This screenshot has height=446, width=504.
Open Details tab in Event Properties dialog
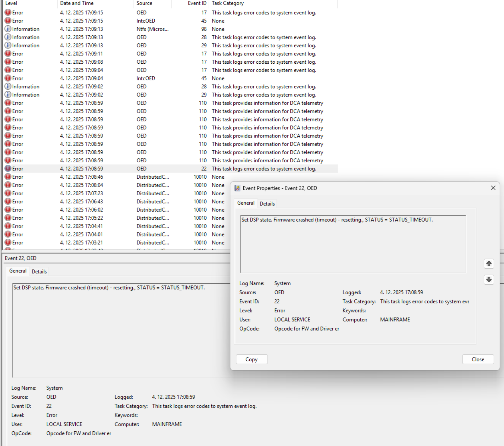click(267, 203)
